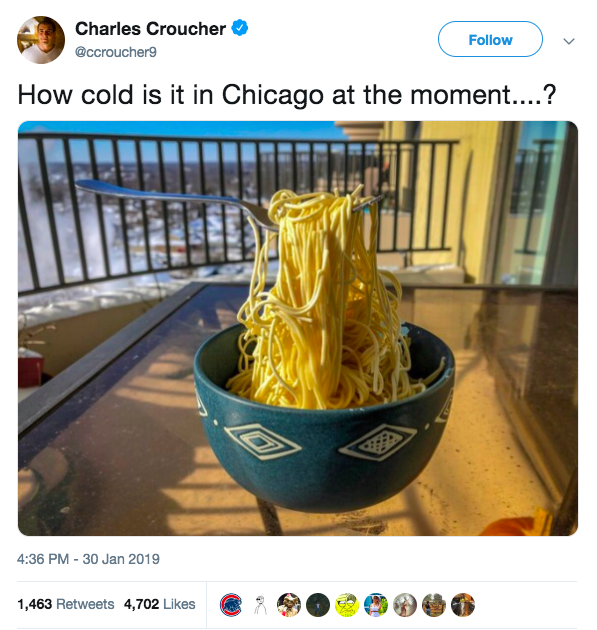The width and height of the screenshot is (597, 630).
Task: Select the yellow cartoon face liker avatar
Action: pos(347,605)
